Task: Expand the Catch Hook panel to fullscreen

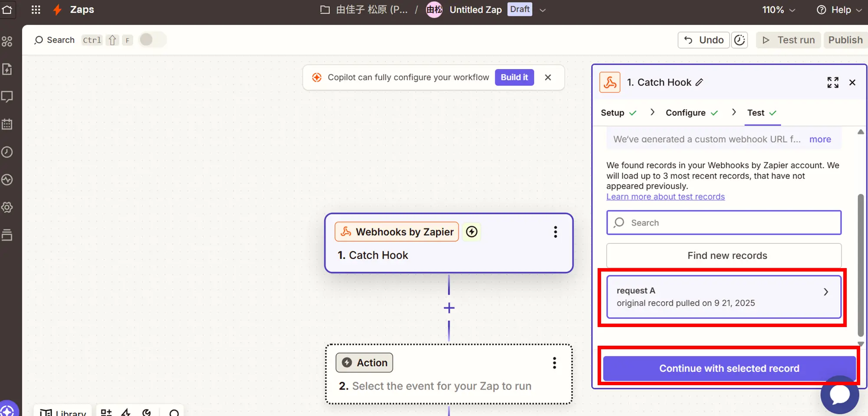Action: click(x=832, y=82)
